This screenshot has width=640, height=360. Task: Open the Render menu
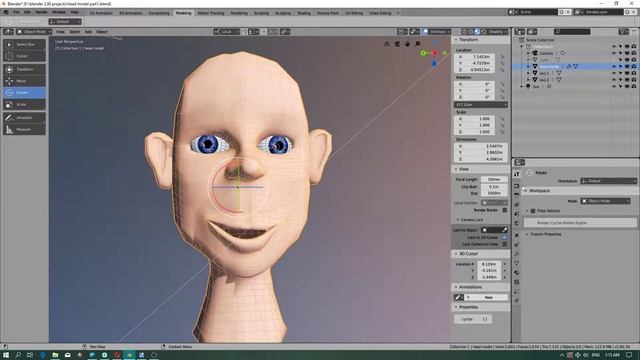(x=41, y=12)
